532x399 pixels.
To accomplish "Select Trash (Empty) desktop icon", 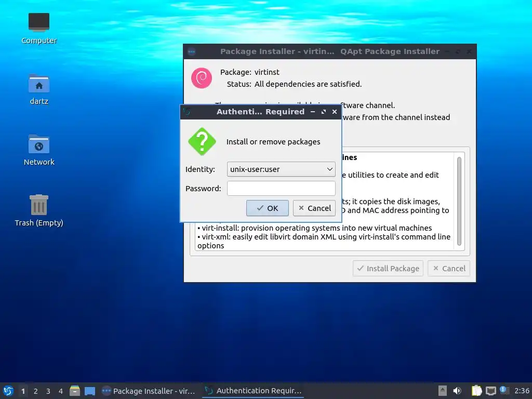I will click(x=38, y=210).
